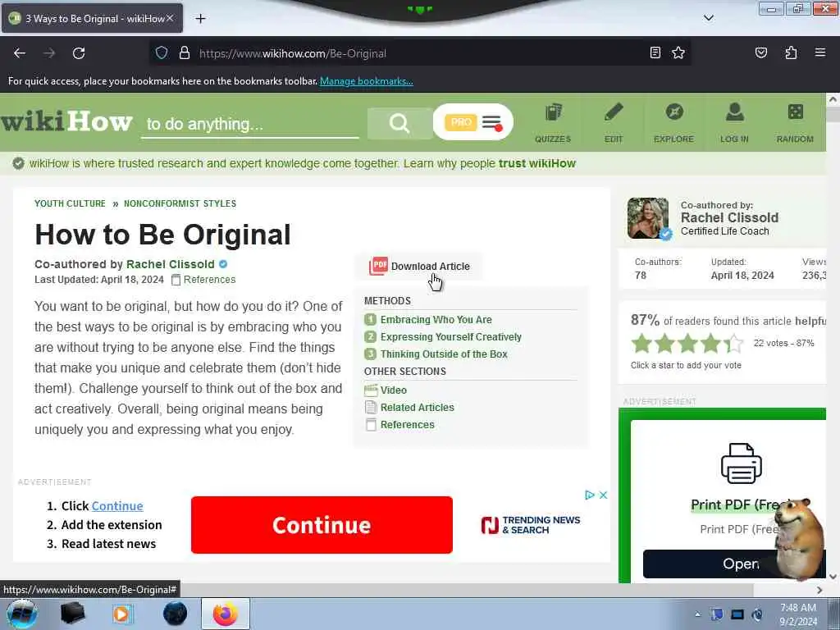
Task: Click the wikiHow search magnifier button
Action: 399,123
